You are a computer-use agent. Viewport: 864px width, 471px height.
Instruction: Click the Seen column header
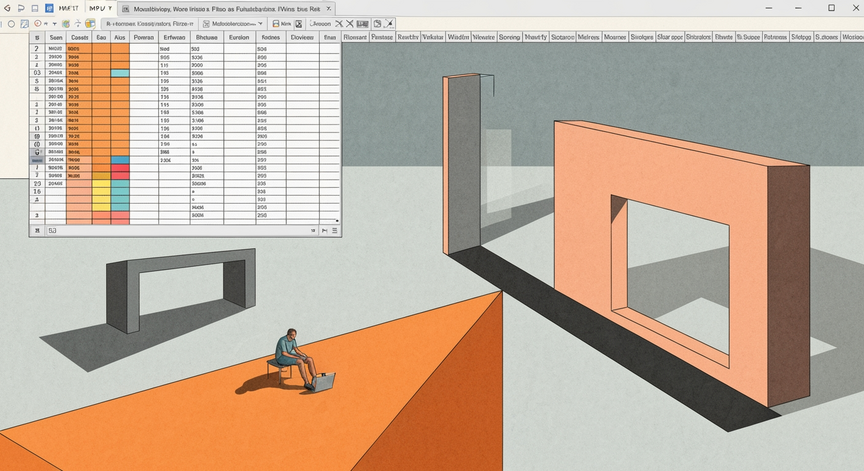tap(56, 37)
